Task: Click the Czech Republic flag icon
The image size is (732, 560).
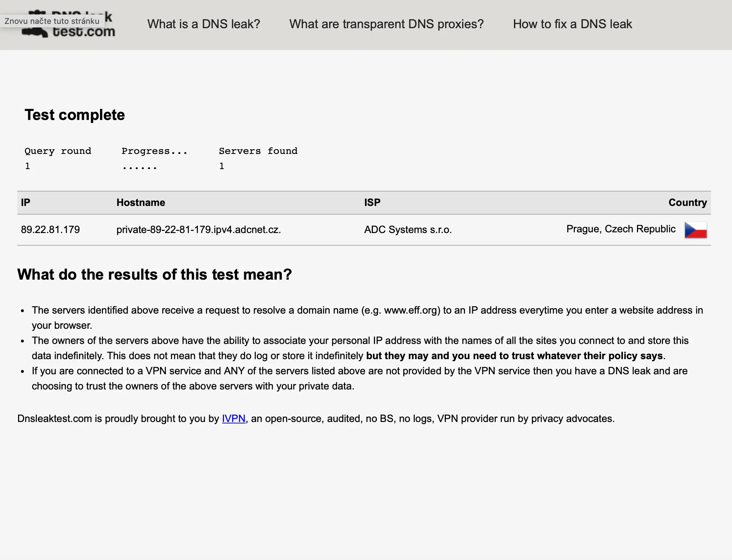Action: 696,230
